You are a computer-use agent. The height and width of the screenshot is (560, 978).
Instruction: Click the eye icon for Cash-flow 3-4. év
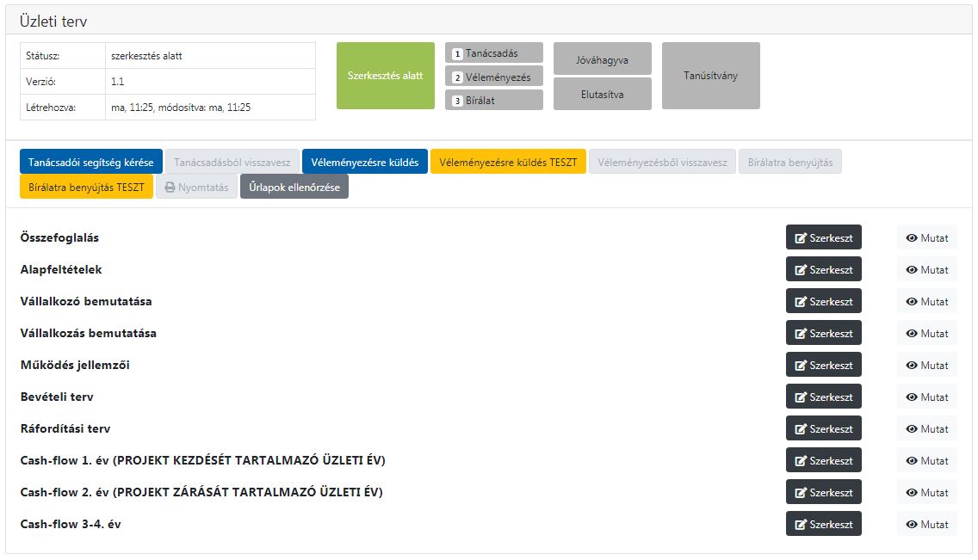(912, 525)
